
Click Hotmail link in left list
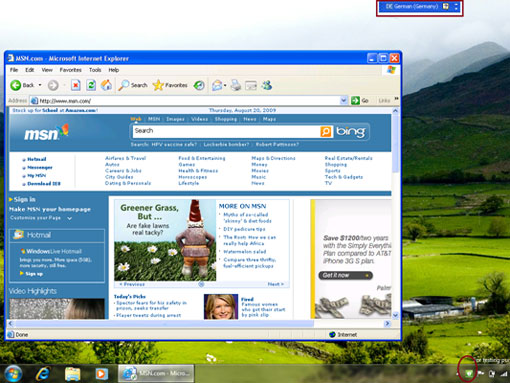coord(37,159)
